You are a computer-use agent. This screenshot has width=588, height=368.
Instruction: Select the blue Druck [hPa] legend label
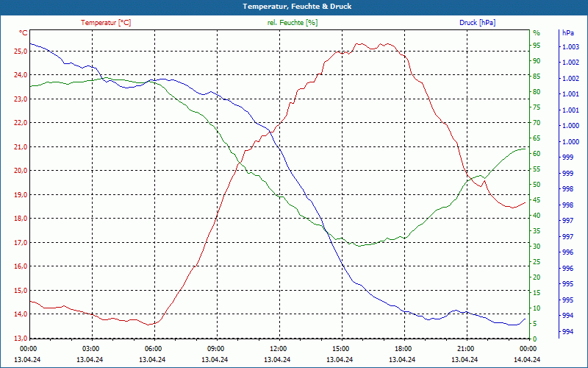pyautogui.click(x=477, y=23)
